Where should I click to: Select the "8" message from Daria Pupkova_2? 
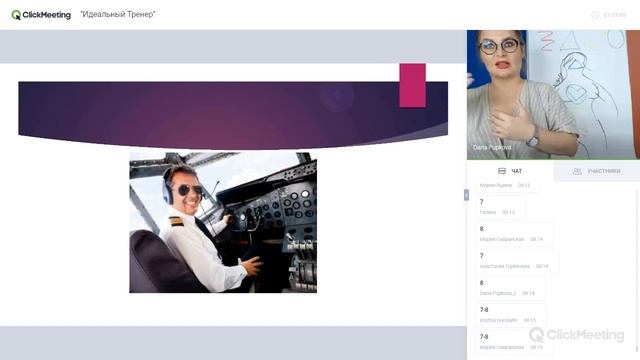click(x=510, y=288)
